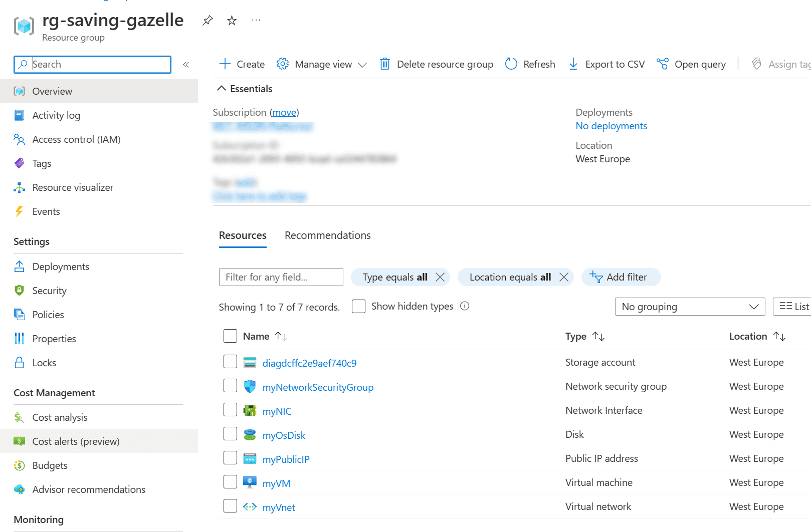Mark rg-saving-gazelle as favorite with star
This screenshot has width=811, height=532.
(x=232, y=21)
